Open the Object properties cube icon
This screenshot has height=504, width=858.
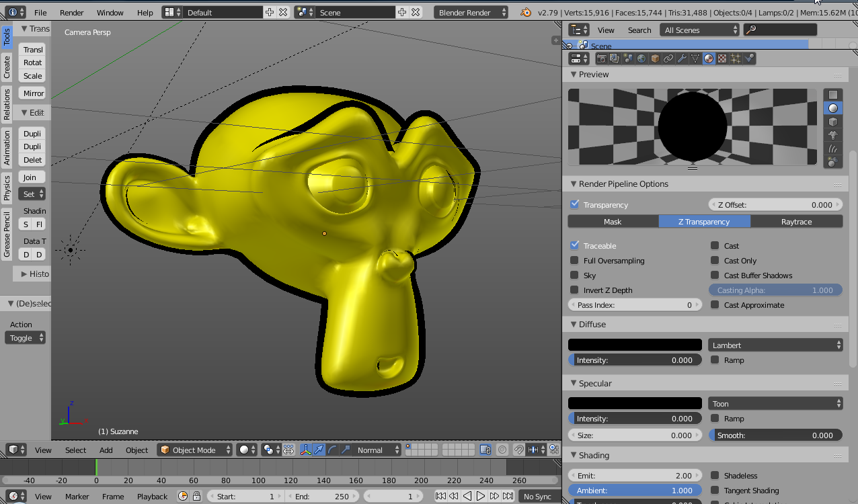[x=655, y=58]
